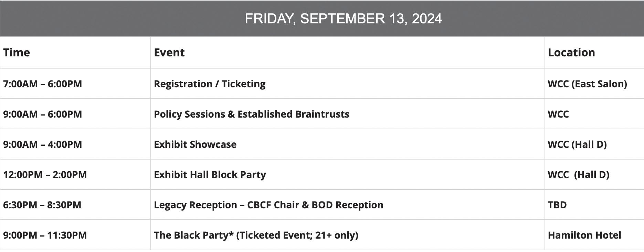Click the 9:00AM – 4:00PM time cell

click(42, 144)
